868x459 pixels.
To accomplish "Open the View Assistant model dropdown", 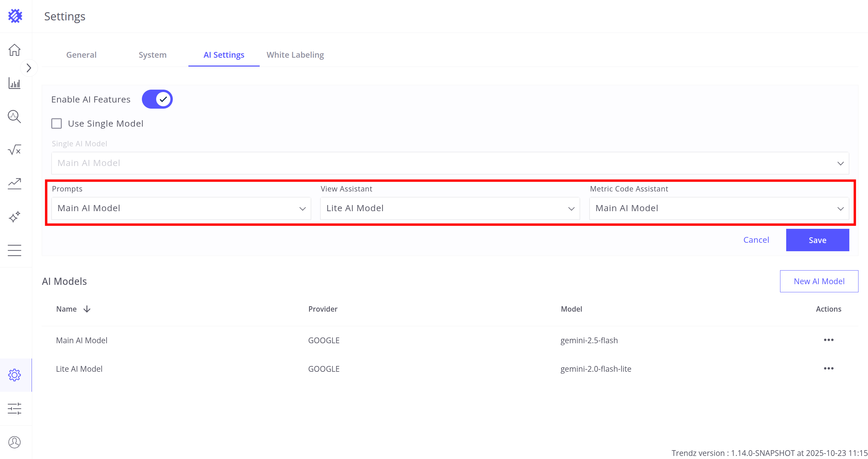I will (450, 208).
